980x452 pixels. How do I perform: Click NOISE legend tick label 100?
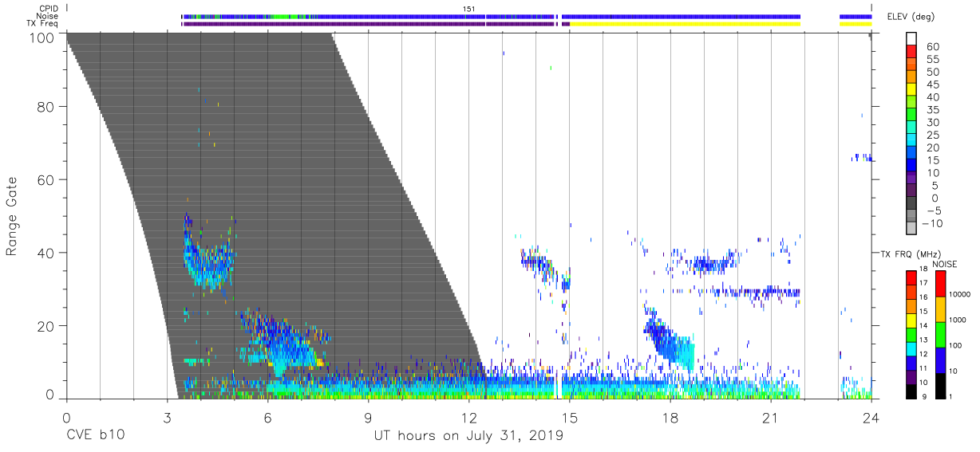957,345
